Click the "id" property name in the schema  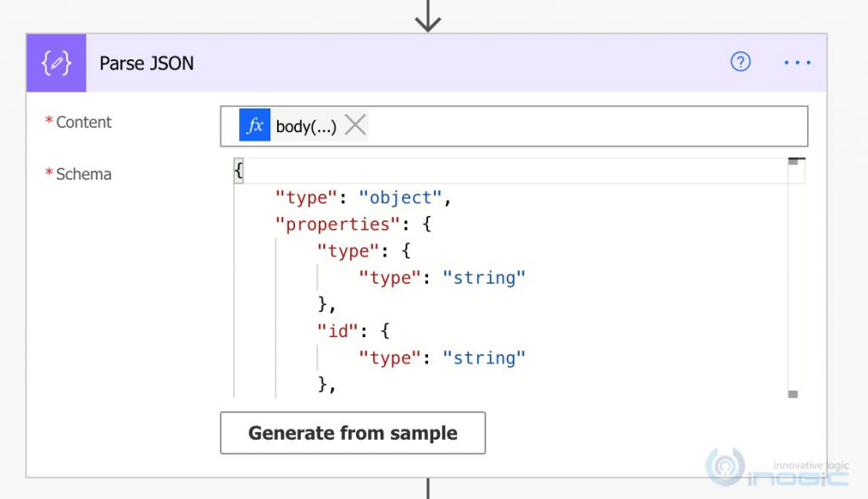337,330
